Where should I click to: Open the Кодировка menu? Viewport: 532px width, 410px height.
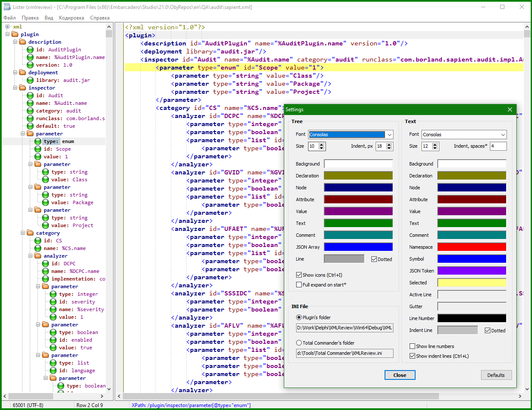71,18
